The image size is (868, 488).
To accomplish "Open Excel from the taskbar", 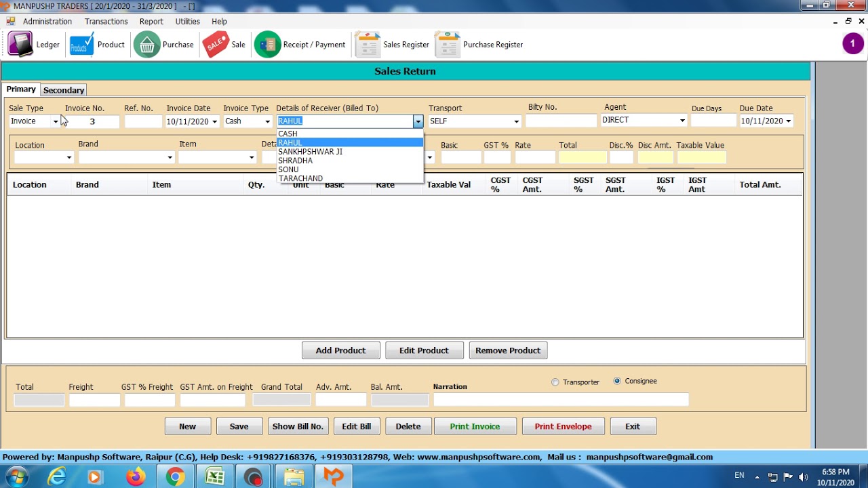I will pyautogui.click(x=215, y=477).
